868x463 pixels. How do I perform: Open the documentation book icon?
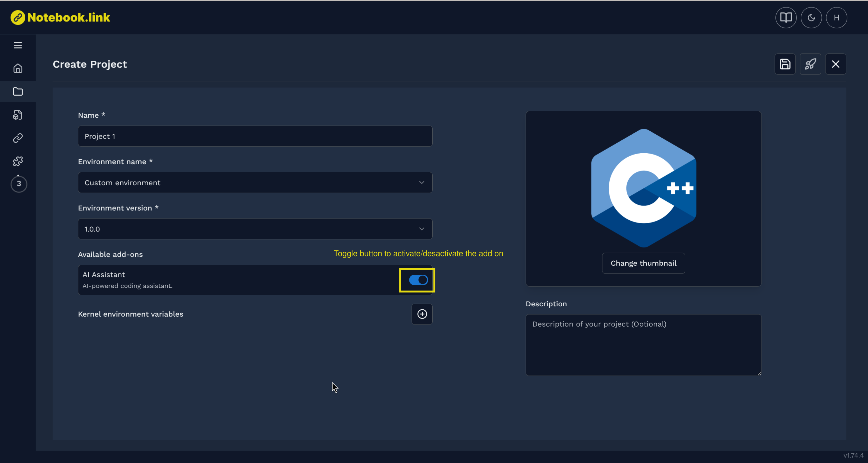coord(785,18)
